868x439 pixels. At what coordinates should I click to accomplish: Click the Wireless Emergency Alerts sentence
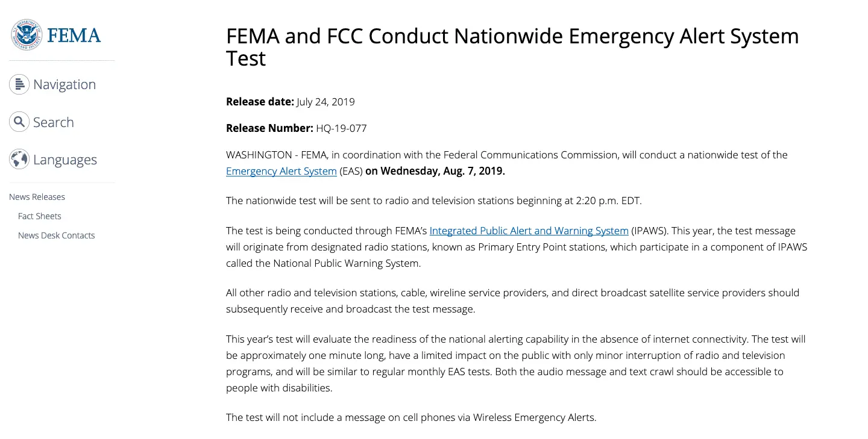(x=411, y=417)
